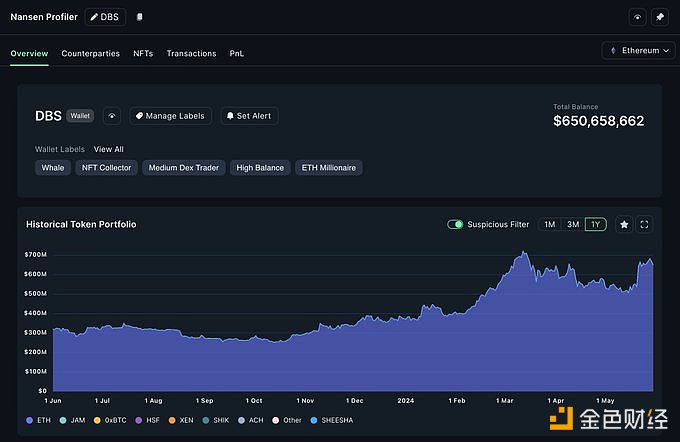Click the 1 Jun x-axis label
Screen dimensions: 680x442
(x=53, y=401)
